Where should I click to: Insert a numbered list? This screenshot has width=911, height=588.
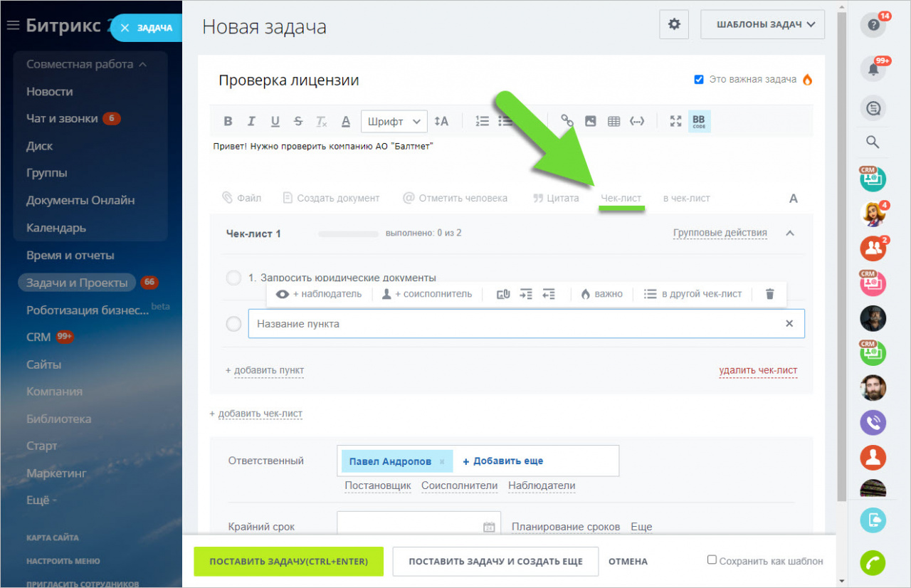483,121
